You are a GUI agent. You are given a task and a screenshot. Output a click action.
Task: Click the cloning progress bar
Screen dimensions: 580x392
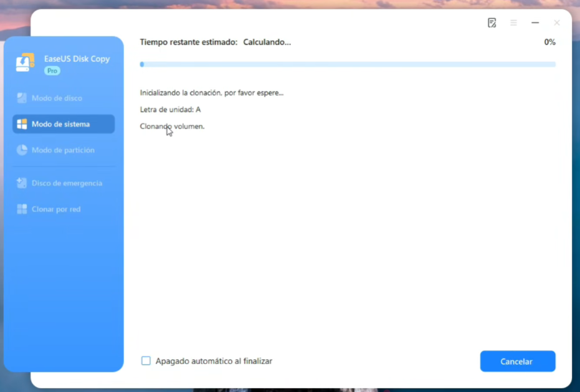pyautogui.click(x=348, y=64)
